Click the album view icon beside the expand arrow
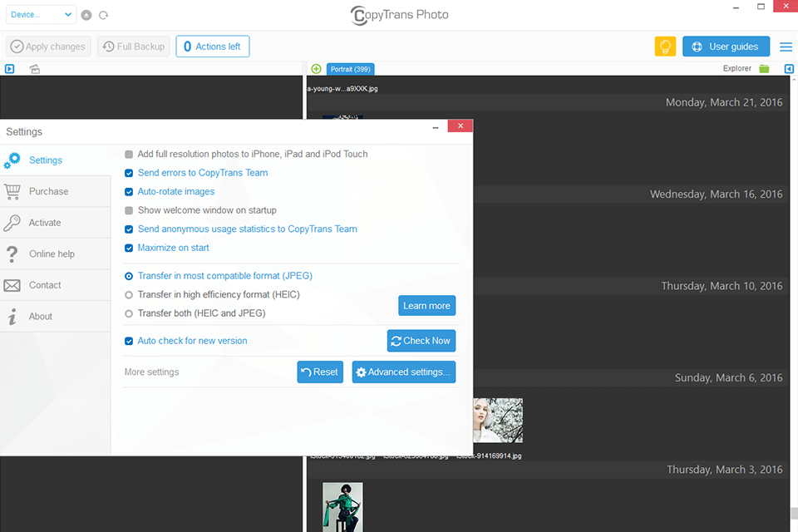Image resolution: width=798 pixels, height=532 pixels. click(35, 69)
